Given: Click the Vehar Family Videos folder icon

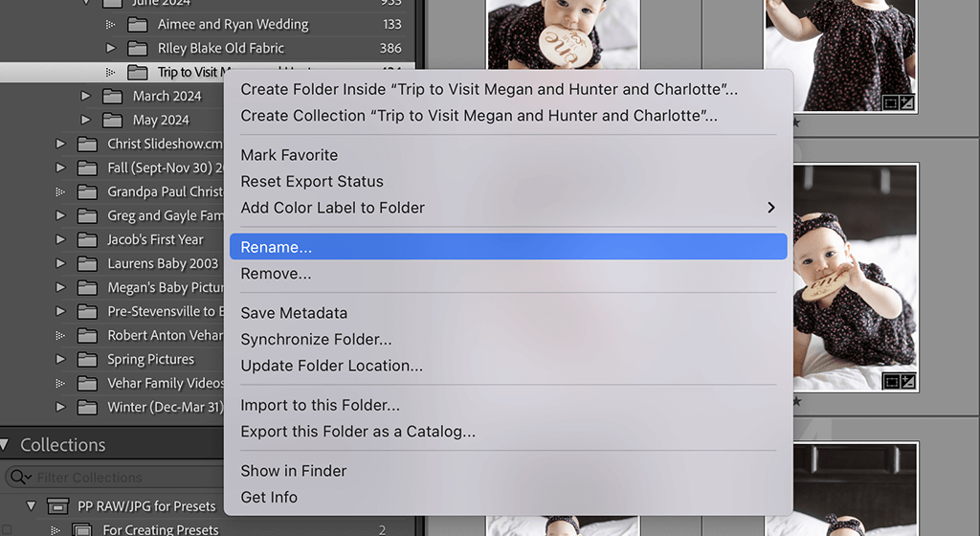Looking at the screenshot, I should point(87,383).
